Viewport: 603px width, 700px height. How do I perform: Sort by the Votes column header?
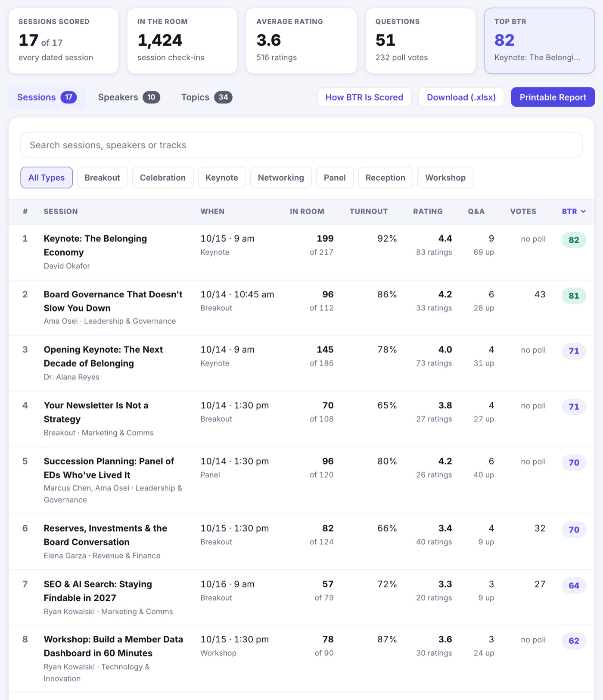point(523,212)
